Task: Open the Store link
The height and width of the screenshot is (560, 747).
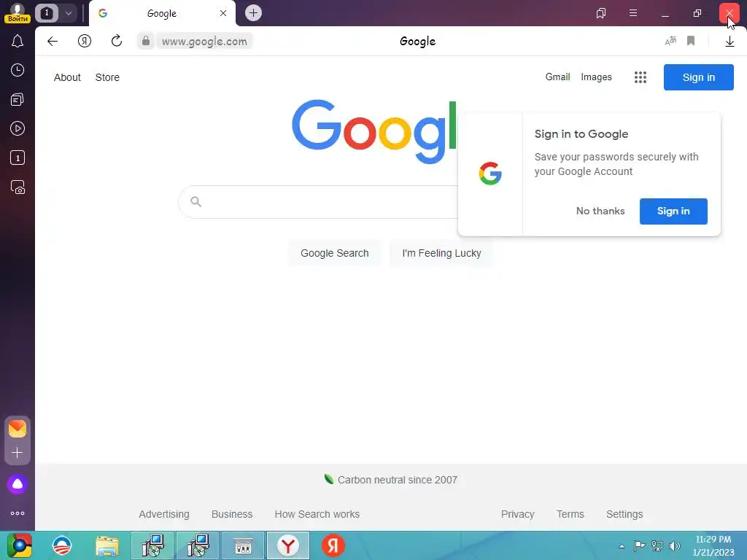Action: (107, 77)
